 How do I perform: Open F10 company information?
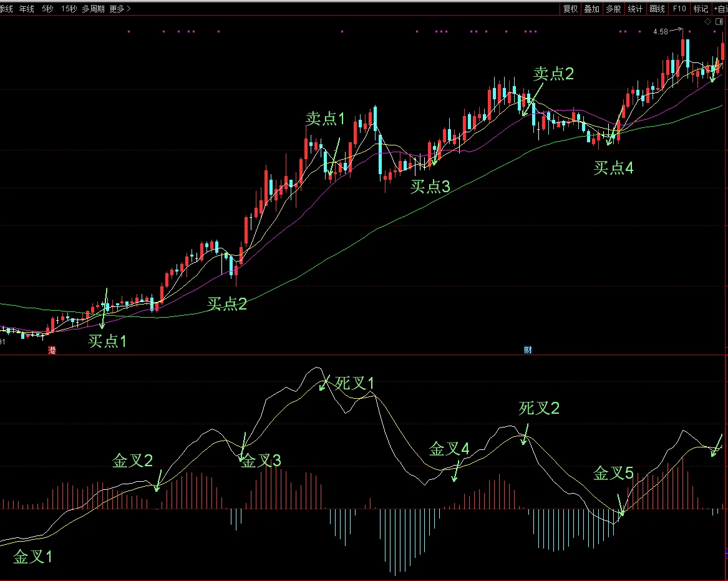[x=679, y=9]
